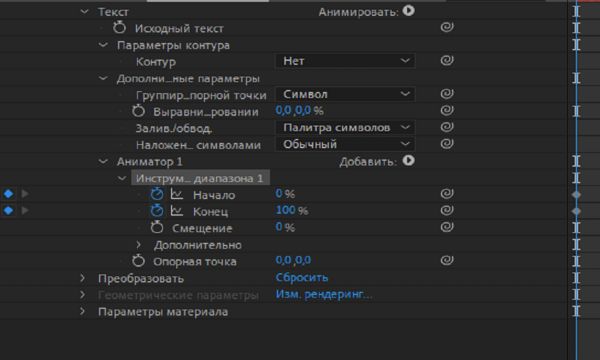Click the pick whip spiral for Залив./обвод.

[447, 127]
